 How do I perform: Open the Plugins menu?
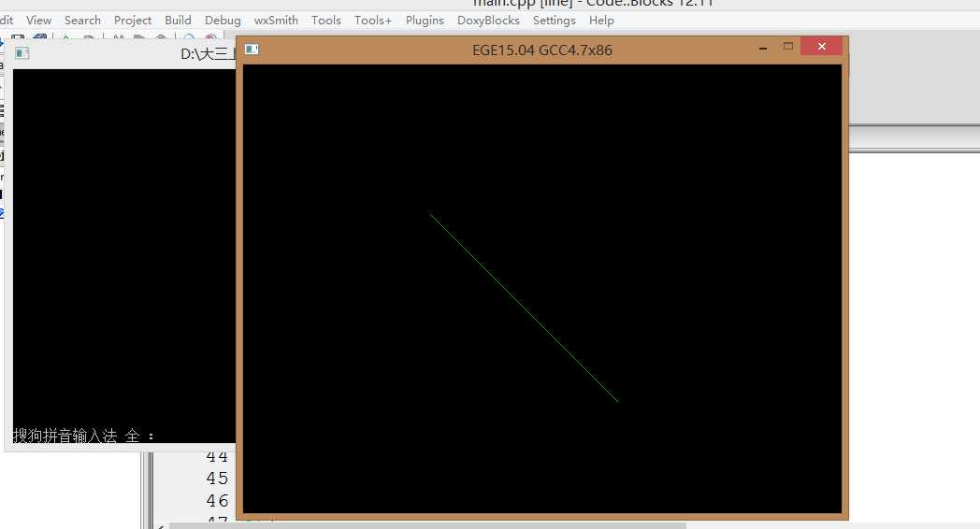(x=425, y=21)
